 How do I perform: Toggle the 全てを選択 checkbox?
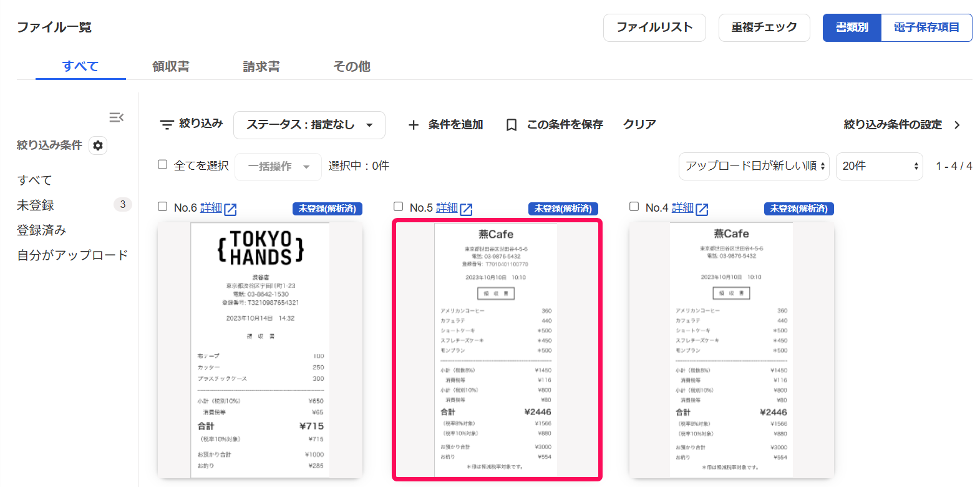[163, 165]
